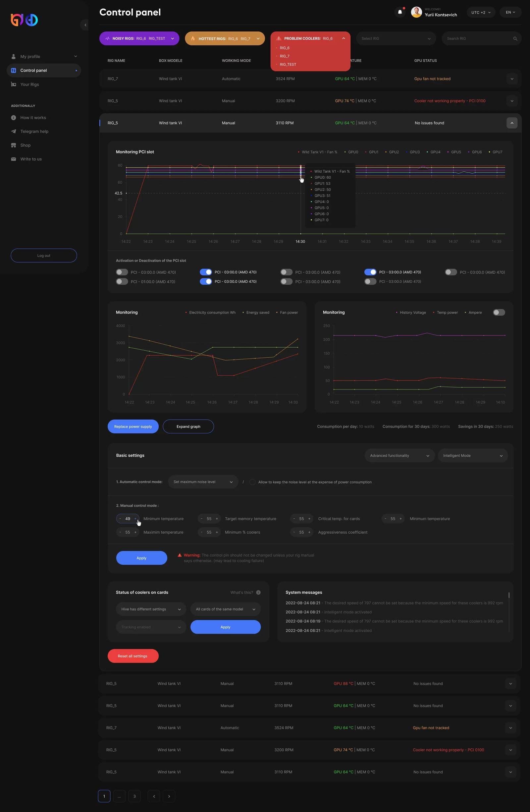Click Expand graph button
Image resolution: width=530 pixels, height=812 pixels.
(x=188, y=427)
